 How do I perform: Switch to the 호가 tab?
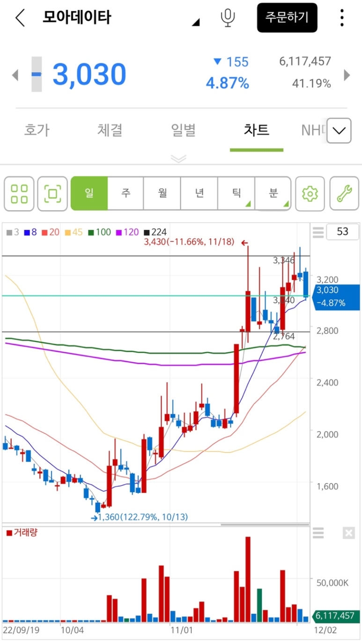(37, 130)
